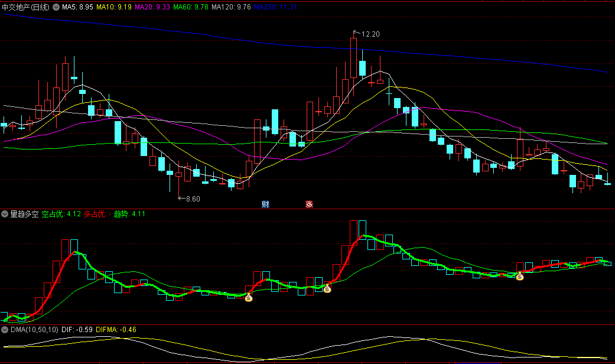Click the MA250: 11.31 label
This screenshot has width=615, height=364.
pyautogui.click(x=275, y=7)
